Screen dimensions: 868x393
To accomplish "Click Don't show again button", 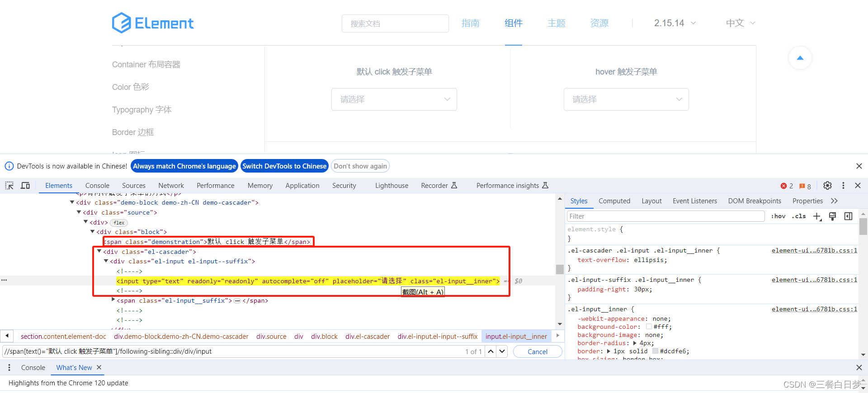I will (x=360, y=166).
